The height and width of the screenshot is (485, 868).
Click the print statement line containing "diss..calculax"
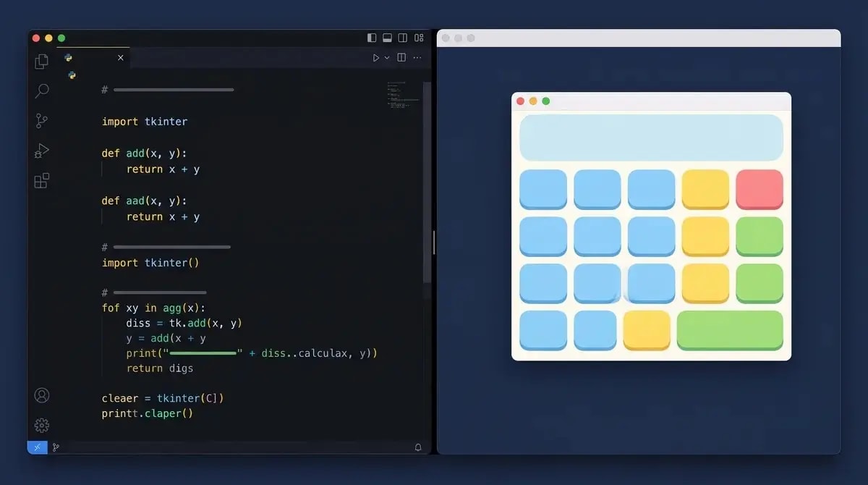pos(252,353)
